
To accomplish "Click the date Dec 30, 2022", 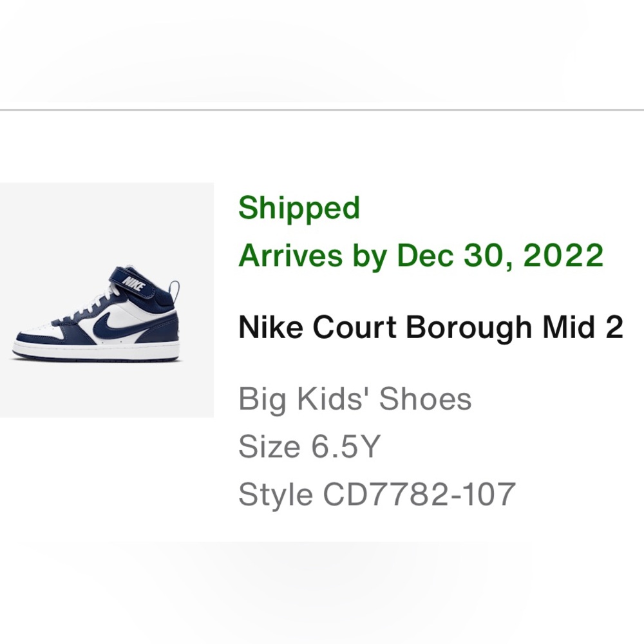I will tap(500, 256).
